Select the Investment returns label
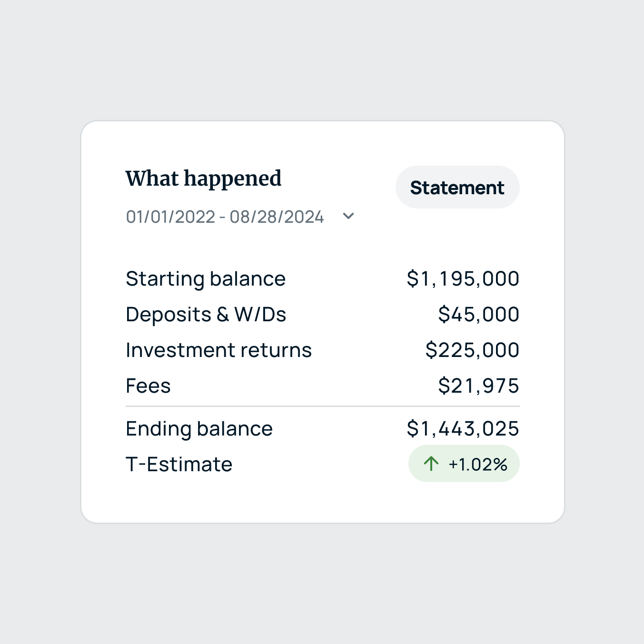 pyautogui.click(x=218, y=350)
